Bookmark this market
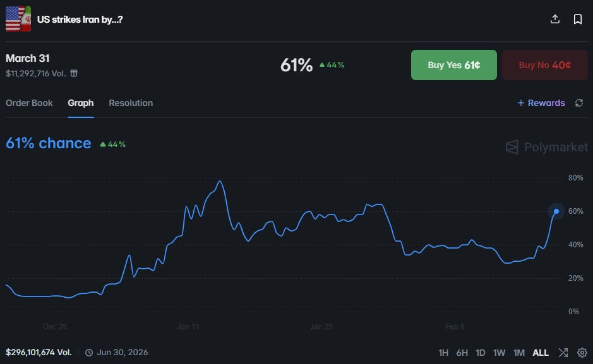The image size is (593, 364). pos(577,20)
